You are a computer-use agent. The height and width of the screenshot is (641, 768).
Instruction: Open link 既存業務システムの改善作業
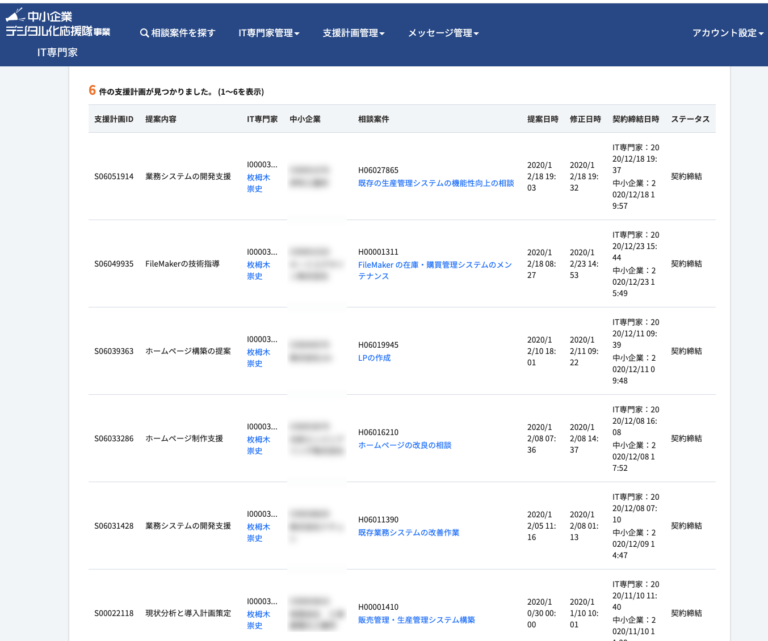[x=408, y=532]
